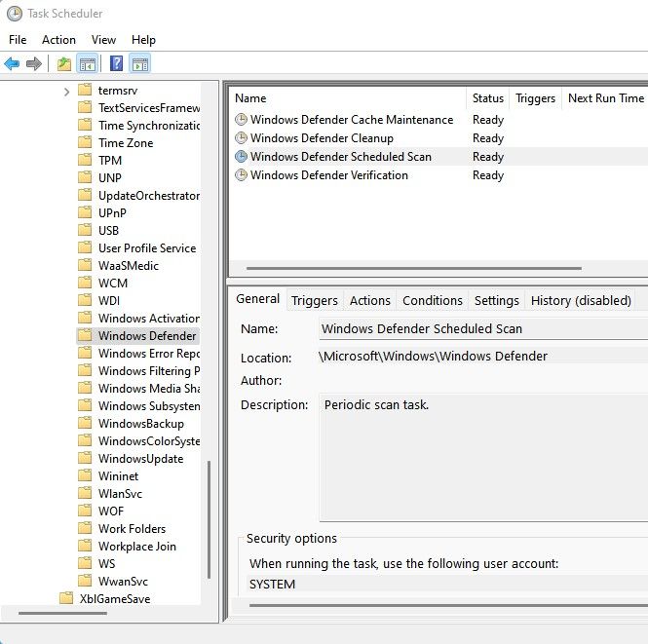Expand the termsrv folder chevron

pos(66,91)
